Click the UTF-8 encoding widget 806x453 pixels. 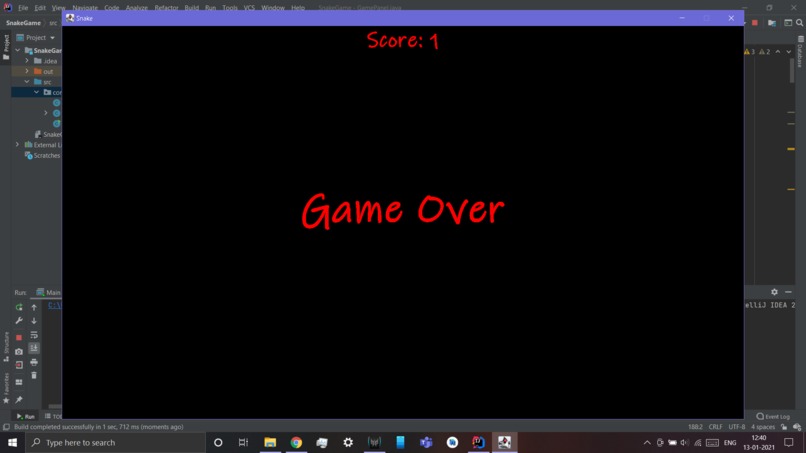coord(737,427)
